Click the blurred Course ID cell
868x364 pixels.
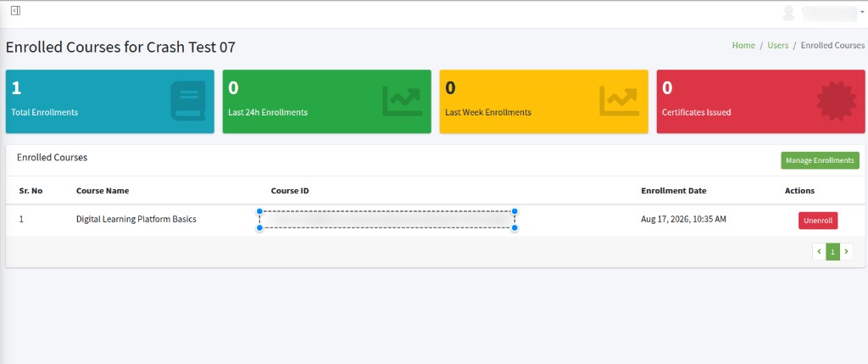coord(387,220)
